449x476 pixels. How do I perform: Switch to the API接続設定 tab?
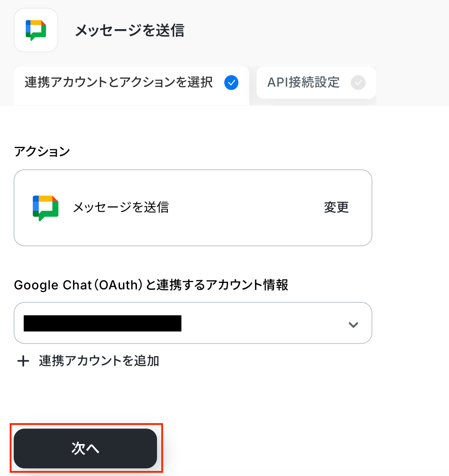pos(316,83)
